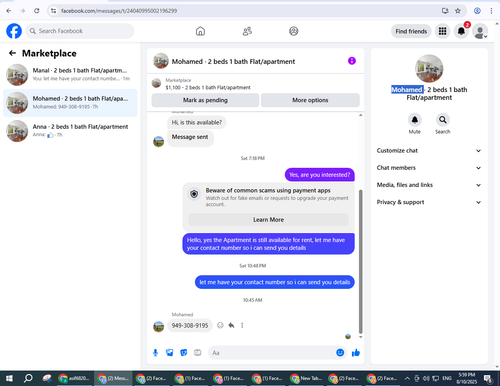The image size is (500, 386).
Task: Open the Anna apartment conversation
Action: 70,131
